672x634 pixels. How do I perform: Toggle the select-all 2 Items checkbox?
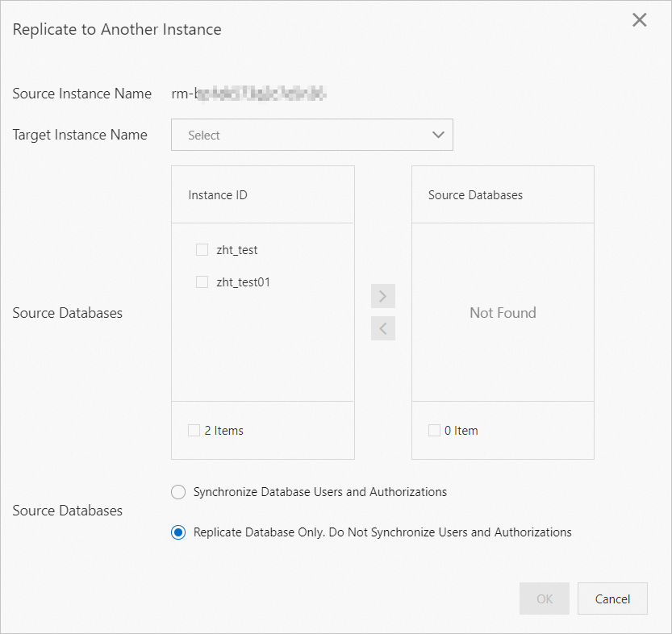pyautogui.click(x=194, y=431)
